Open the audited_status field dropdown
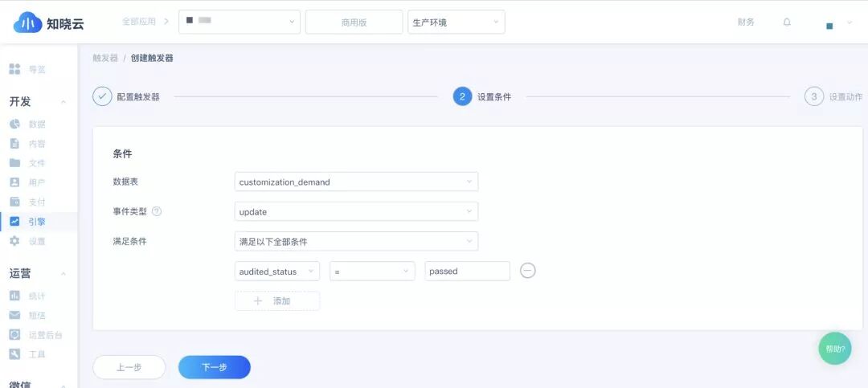The width and height of the screenshot is (868, 388). pyautogui.click(x=276, y=272)
